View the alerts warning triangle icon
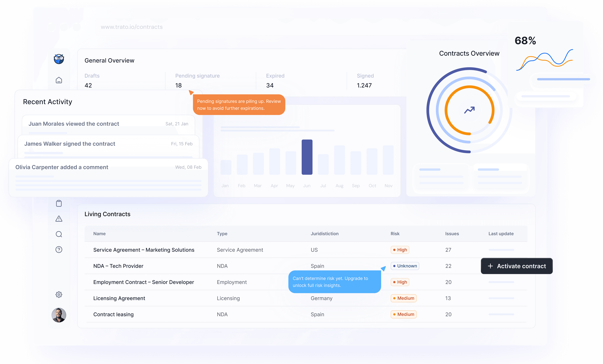This screenshot has height=364, width=603. (x=59, y=219)
